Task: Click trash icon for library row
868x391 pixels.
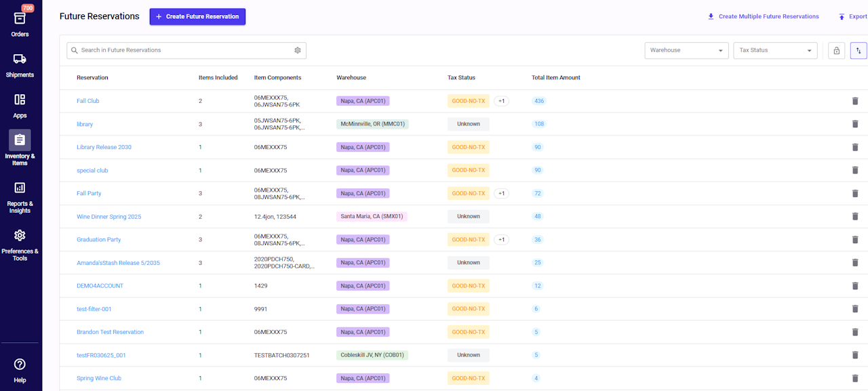Action: point(854,124)
